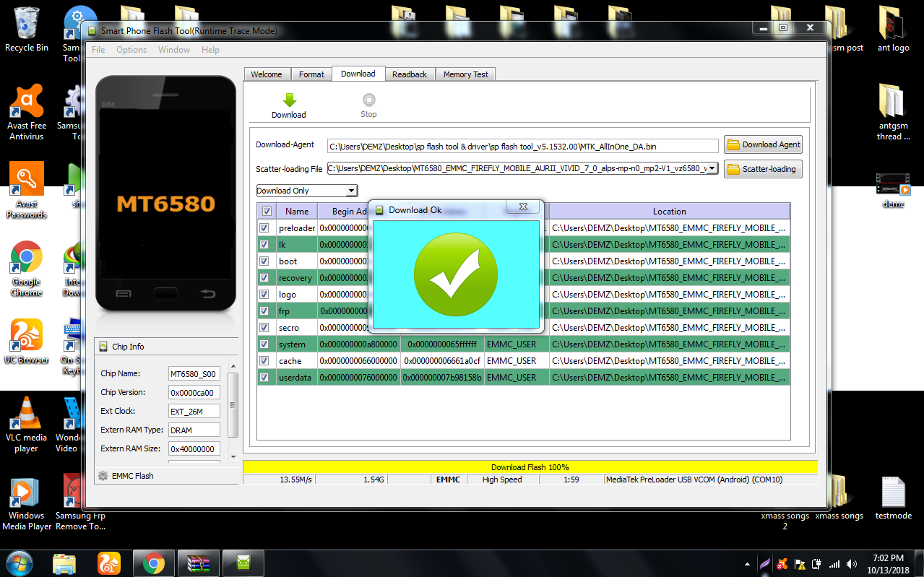
Task: Click the Location column header
Action: click(670, 212)
